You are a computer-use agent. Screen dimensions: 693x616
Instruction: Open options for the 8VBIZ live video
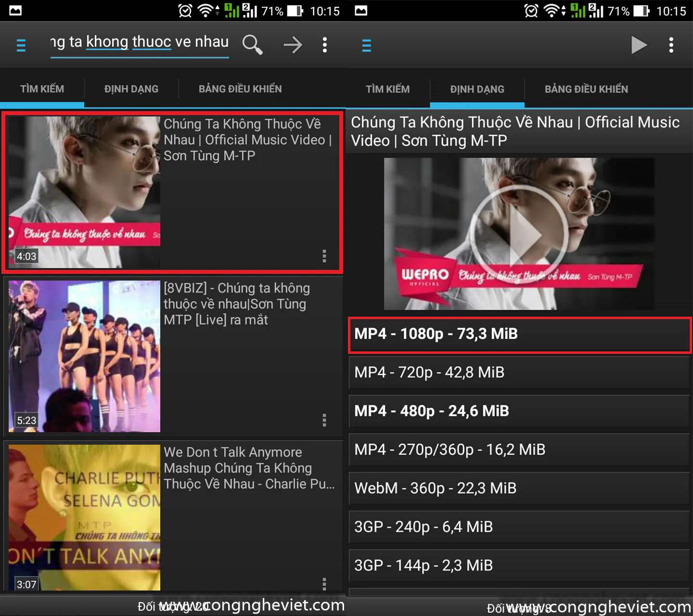pos(324,420)
